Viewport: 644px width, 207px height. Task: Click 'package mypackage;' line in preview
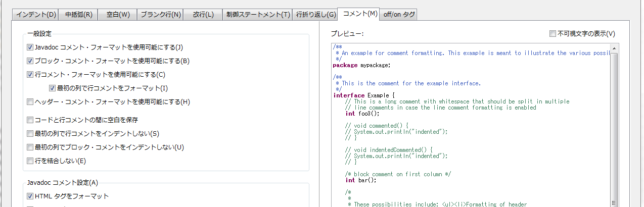click(362, 65)
